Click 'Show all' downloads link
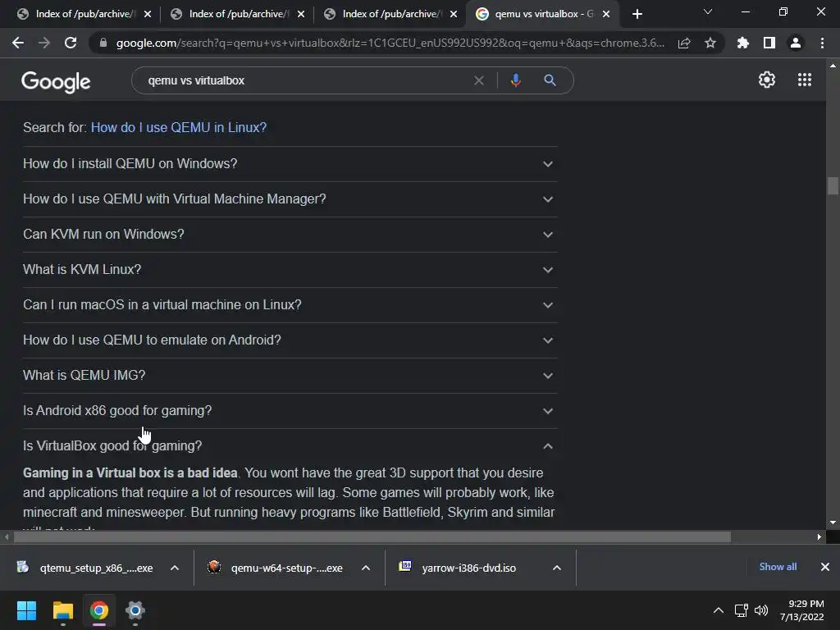Image resolution: width=840 pixels, height=630 pixels. [x=778, y=567]
